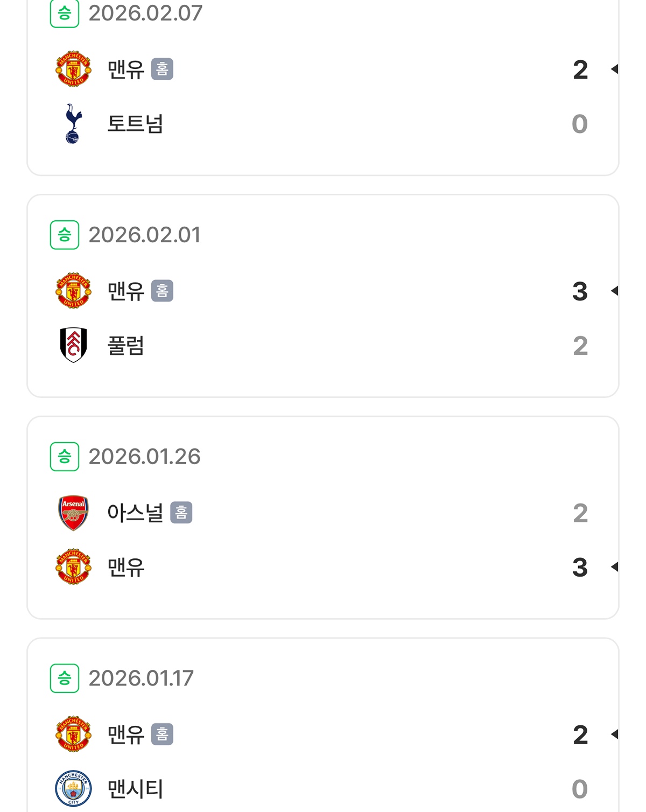646x812 pixels.
Task: Click Manchester United crest in 2026.02.07 match
Action: pos(73,69)
